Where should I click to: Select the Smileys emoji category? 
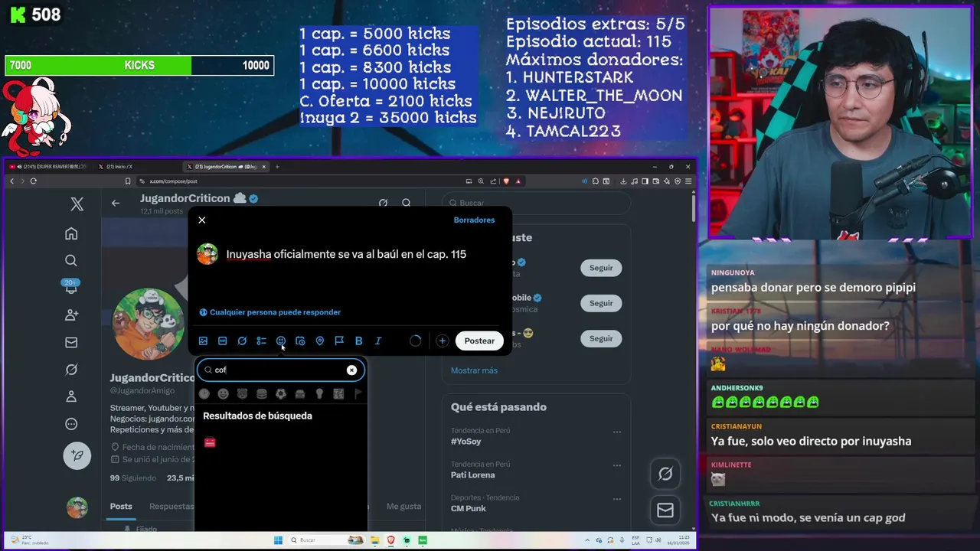click(223, 393)
